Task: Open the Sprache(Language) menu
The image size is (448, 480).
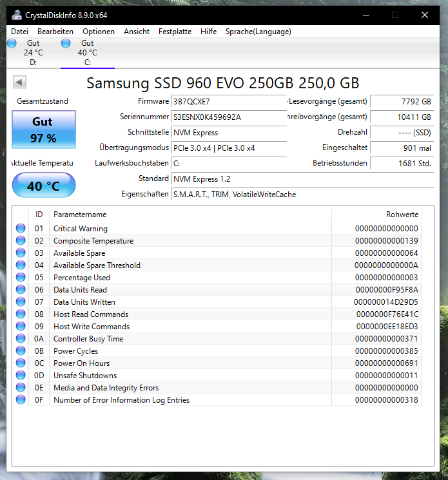Action: click(258, 32)
